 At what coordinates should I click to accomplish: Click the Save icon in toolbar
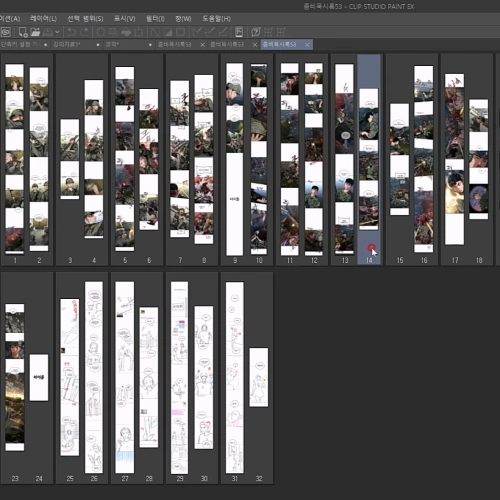click(x=48, y=32)
